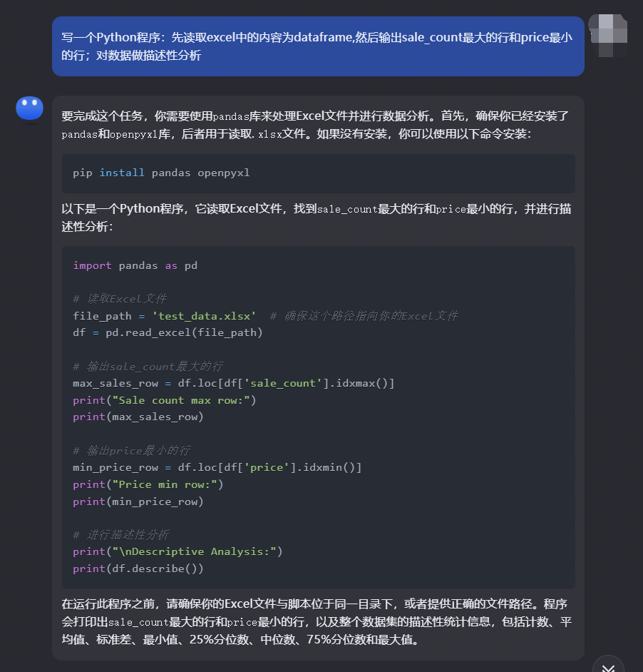
Task: Click the print "Sale count max row:" line
Action: 164,400
